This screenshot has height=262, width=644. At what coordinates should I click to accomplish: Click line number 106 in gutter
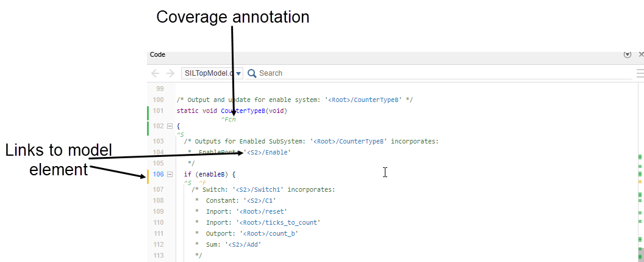point(158,175)
